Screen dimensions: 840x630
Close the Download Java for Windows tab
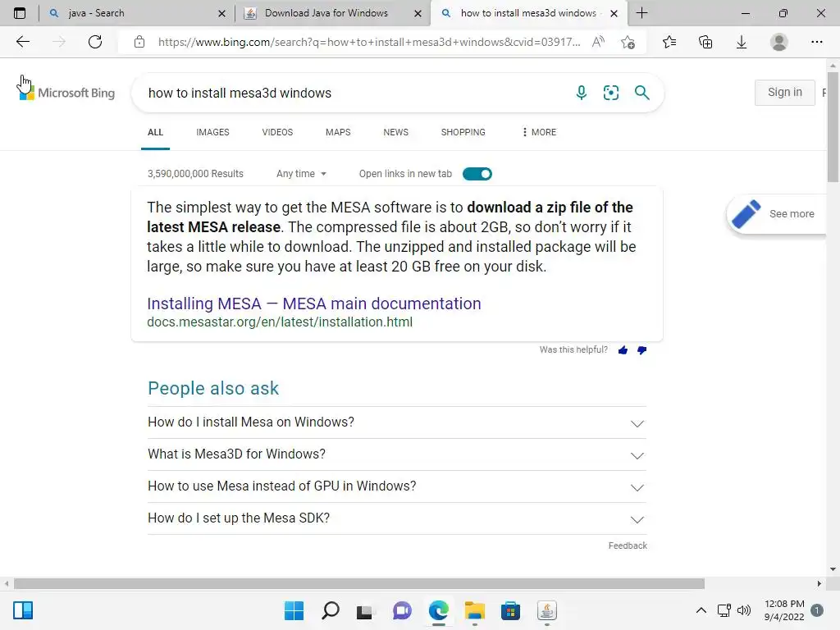pos(418,13)
